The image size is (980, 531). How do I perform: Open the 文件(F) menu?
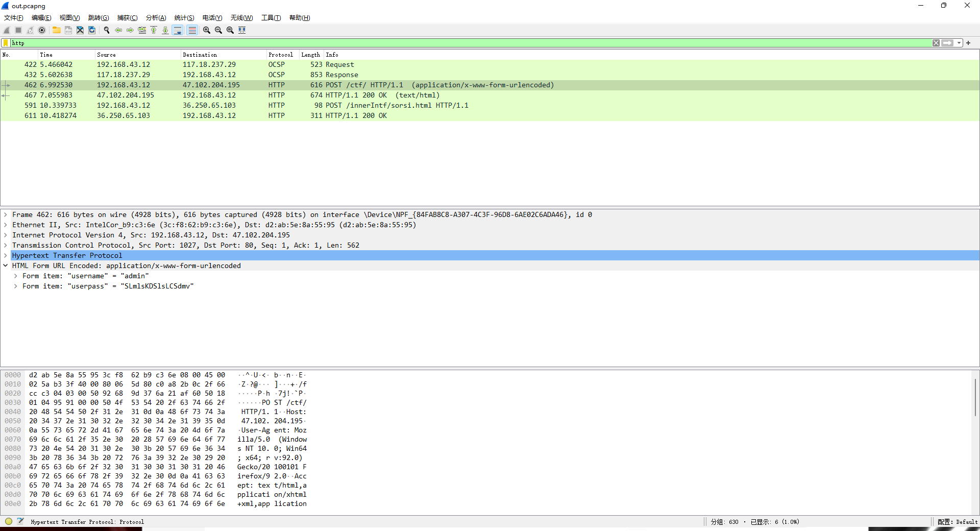tap(14, 18)
